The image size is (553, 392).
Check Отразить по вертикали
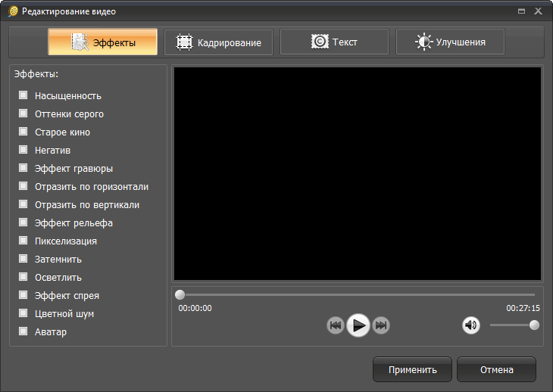coord(23,204)
